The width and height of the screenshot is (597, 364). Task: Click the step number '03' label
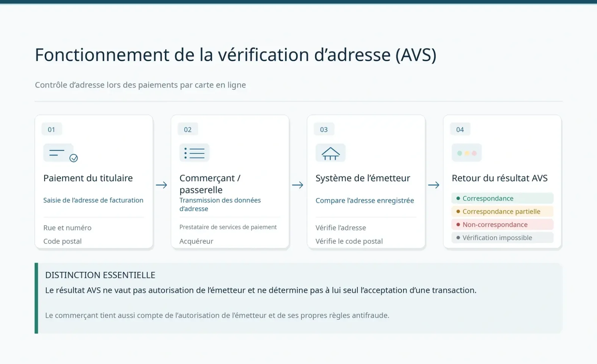324,129
